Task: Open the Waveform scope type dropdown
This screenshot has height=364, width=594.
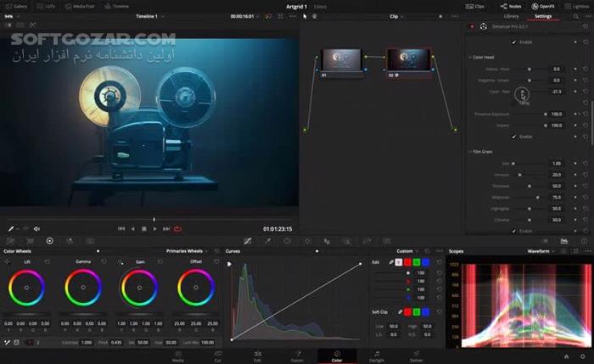Action: click(541, 251)
